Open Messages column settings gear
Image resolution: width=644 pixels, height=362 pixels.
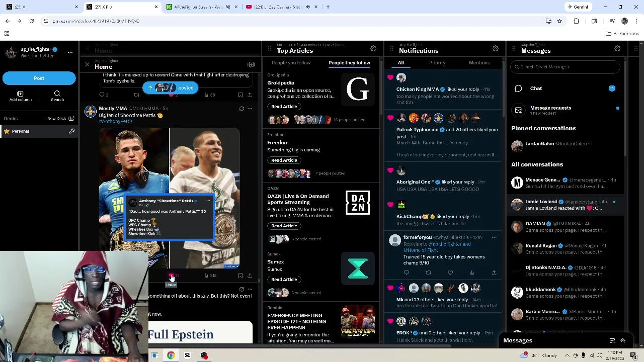(617, 49)
